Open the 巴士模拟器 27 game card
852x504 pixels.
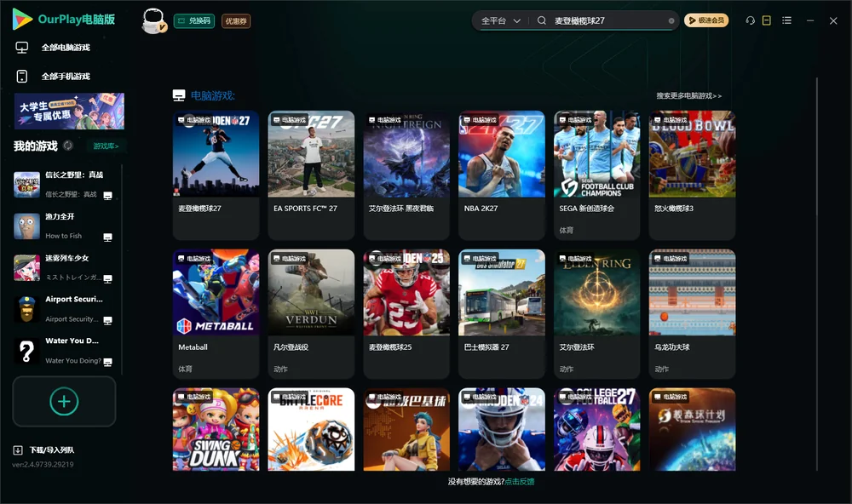[x=502, y=313]
